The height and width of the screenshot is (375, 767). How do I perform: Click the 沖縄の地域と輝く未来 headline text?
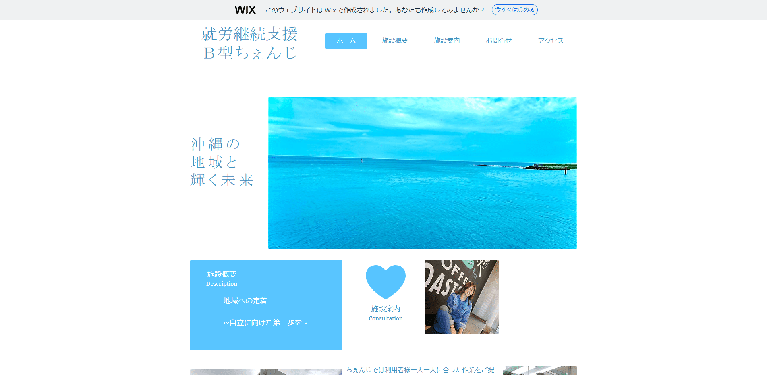pos(222,162)
